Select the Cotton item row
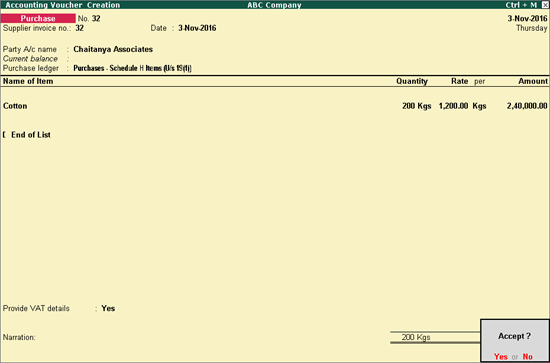The width and height of the screenshot is (550, 363). [275, 106]
